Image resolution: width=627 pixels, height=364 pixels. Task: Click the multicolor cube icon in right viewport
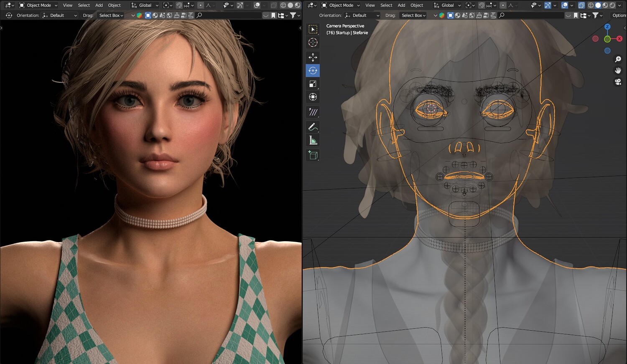coord(442,15)
